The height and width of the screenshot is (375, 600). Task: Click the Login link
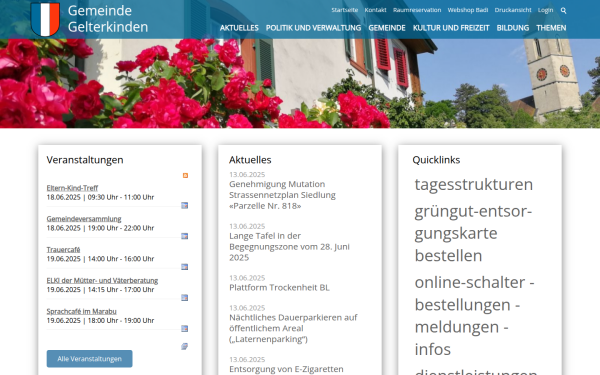[545, 10]
